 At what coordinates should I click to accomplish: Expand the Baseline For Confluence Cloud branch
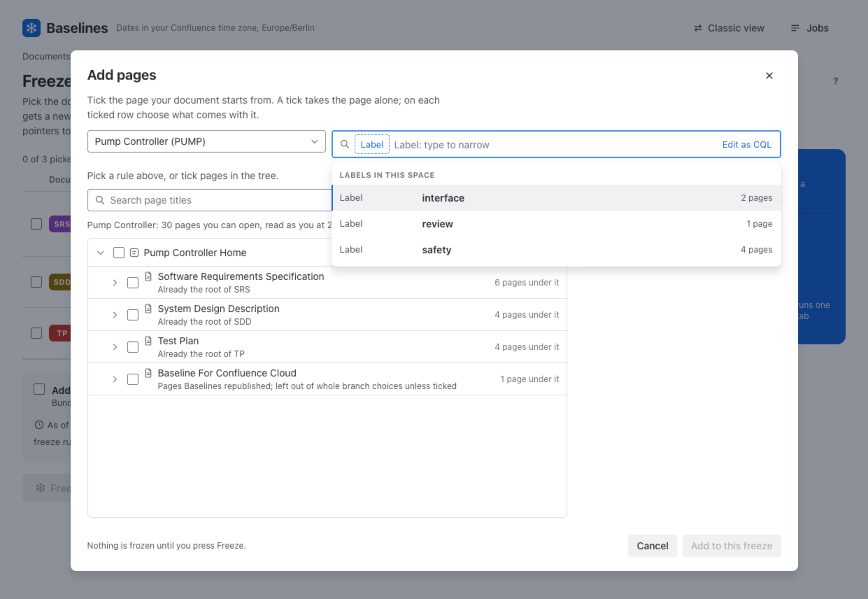click(115, 379)
